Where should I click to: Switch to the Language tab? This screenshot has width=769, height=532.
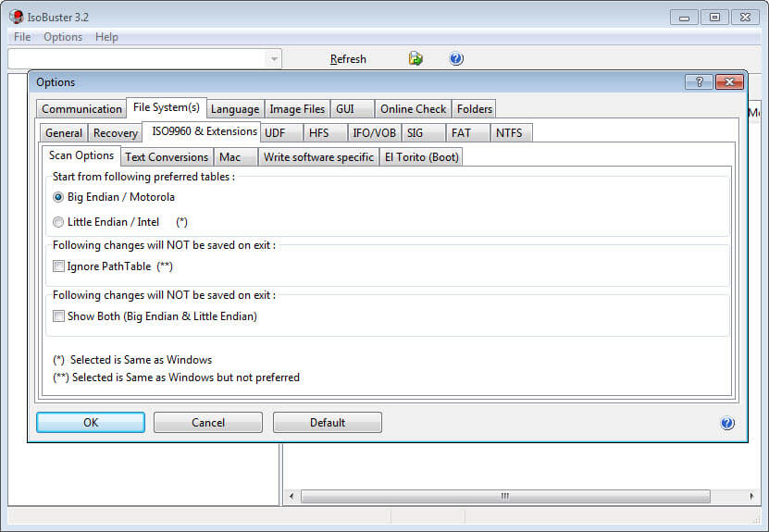pos(235,109)
